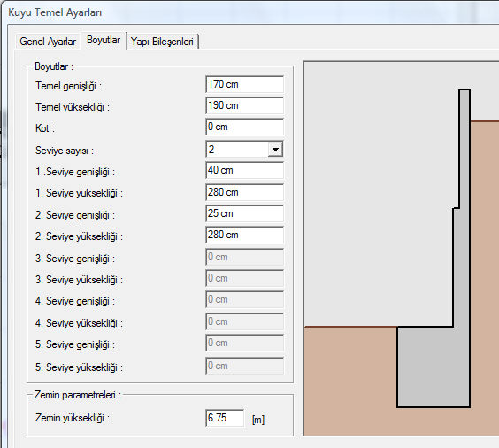This screenshot has height=448, width=499.
Task: Click the 1. Seviye yüksekliği field
Action: pyautogui.click(x=244, y=192)
